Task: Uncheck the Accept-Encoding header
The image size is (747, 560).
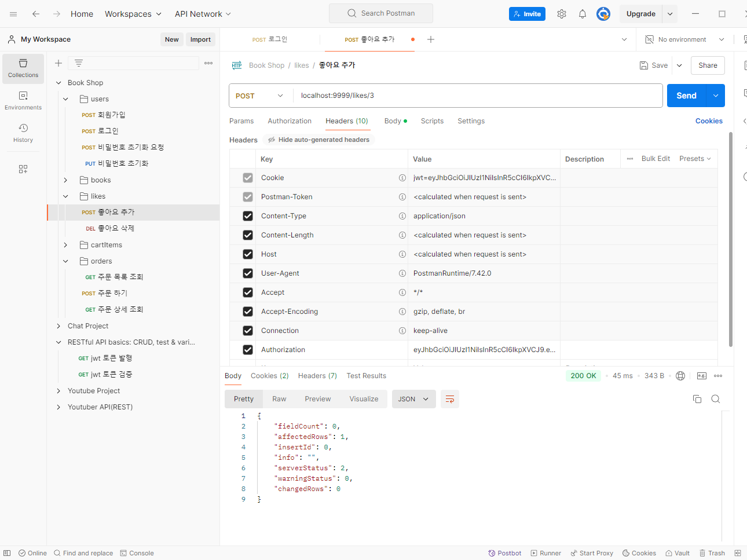Action: [248, 312]
